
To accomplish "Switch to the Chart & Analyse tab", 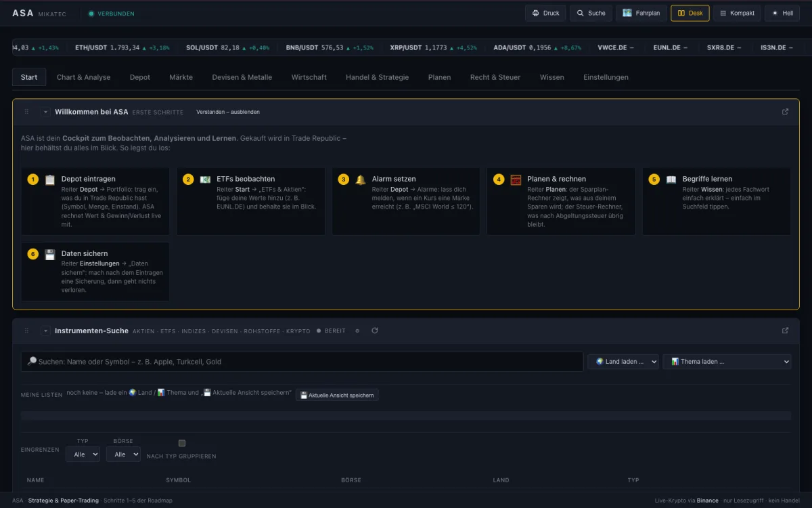I will (83, 77).
